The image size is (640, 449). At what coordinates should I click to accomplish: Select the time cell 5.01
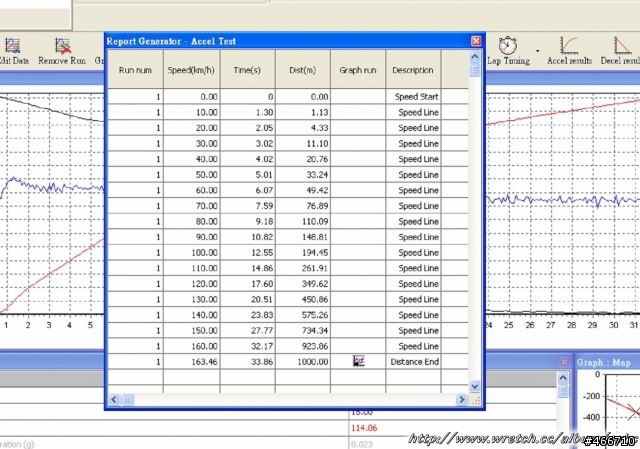pyautogui.click(x=247, y=175)
